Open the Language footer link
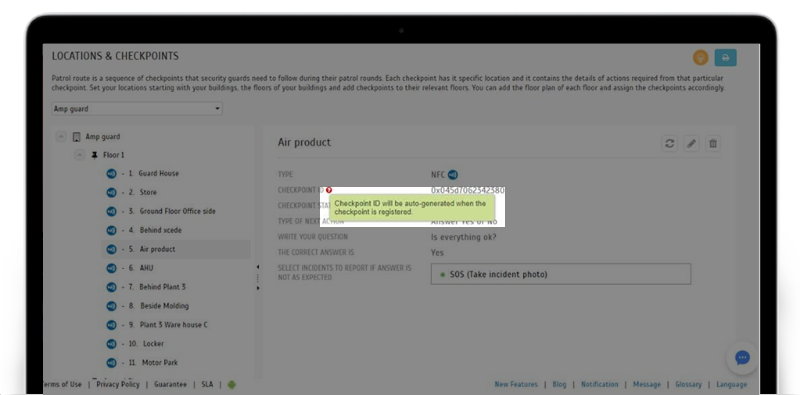 731,384
